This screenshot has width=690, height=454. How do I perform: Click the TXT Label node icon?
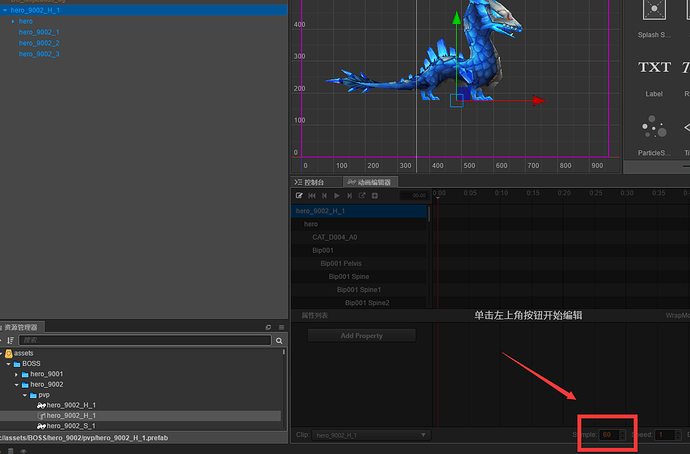tap(654, 67)
